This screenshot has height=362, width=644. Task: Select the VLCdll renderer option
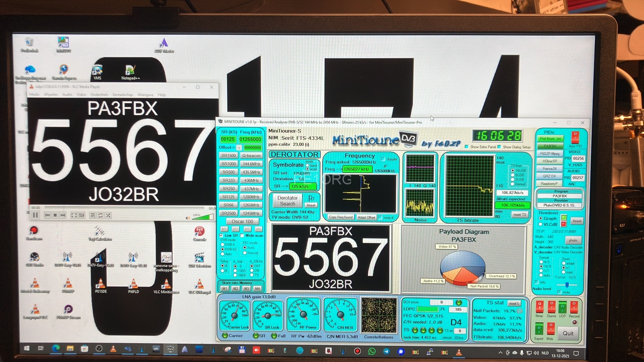click(541, 224)
